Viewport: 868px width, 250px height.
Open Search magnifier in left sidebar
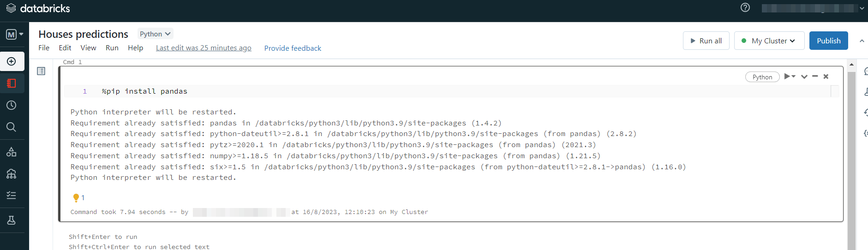point(12,127)
